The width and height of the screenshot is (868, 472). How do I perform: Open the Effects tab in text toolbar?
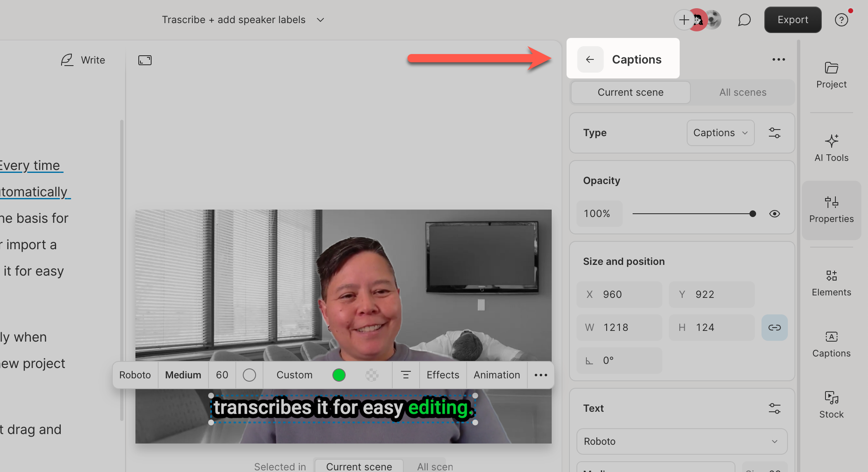pos(443,375)
